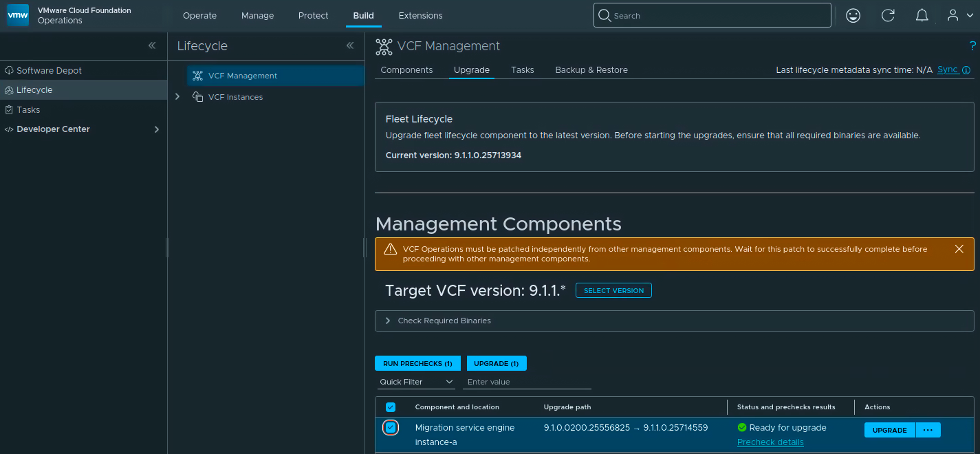The image size is (980, 454).
Task: Click the Ready for upgrade status text
Action: pyautogui.click(x=788, y=428)
